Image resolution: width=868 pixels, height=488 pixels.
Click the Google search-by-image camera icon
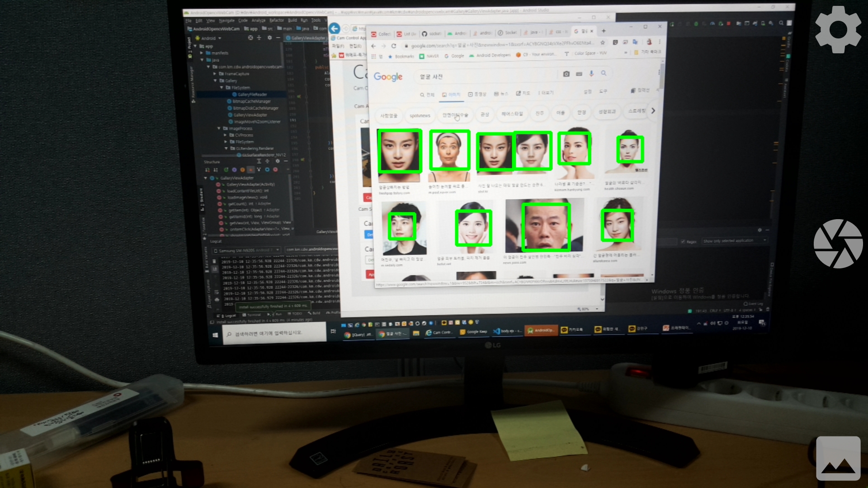pos(566,74)
